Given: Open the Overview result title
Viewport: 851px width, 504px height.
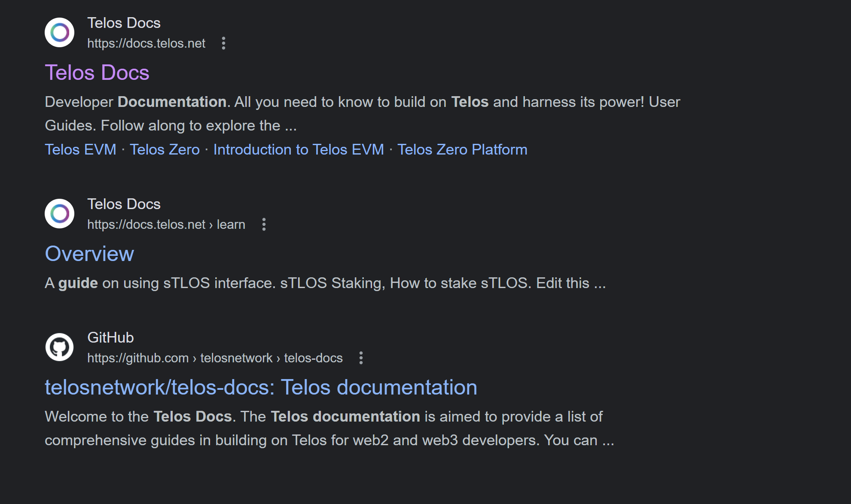Looking at the screenshot, I should (x=89, y=254).
